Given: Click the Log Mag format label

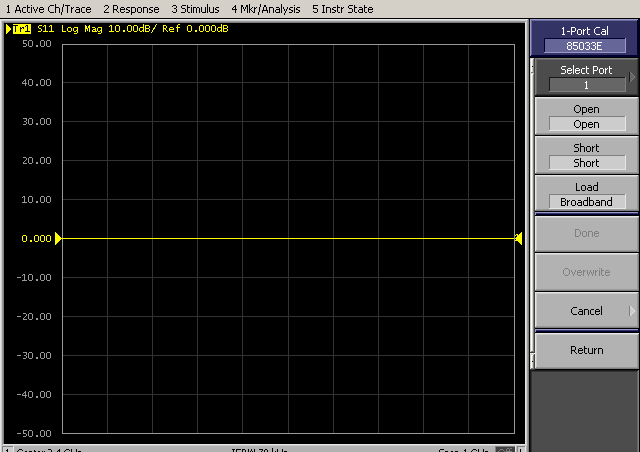Looking at the screenshot, I should (82, 29).
